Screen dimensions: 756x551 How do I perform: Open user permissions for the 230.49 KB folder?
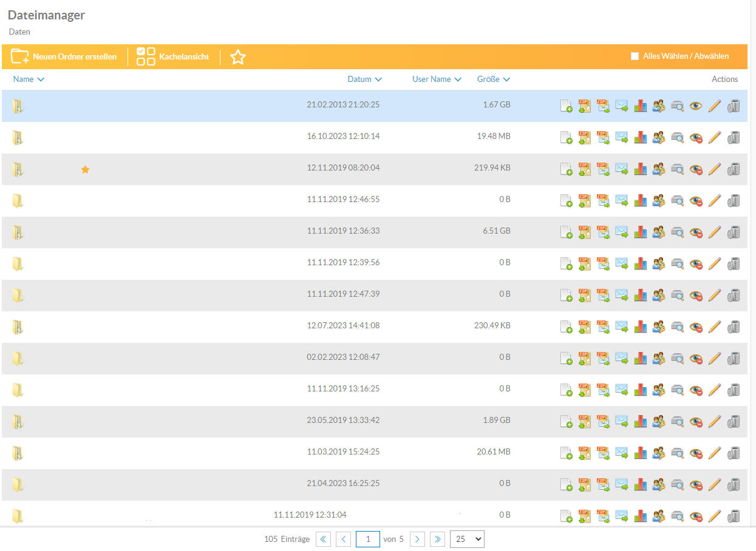(x=659, y=326)
